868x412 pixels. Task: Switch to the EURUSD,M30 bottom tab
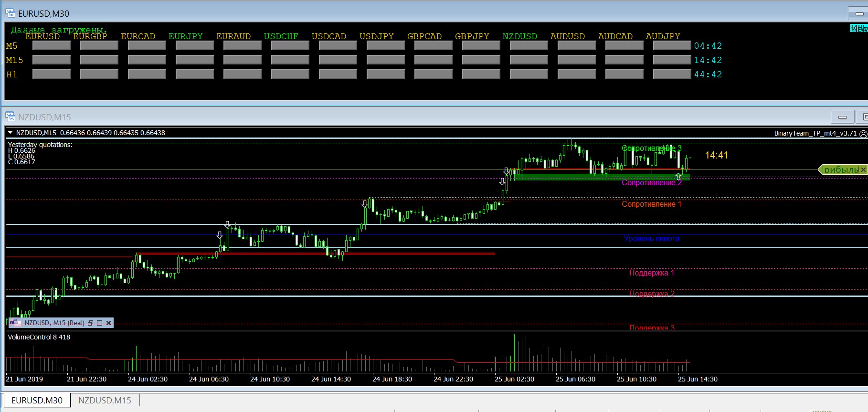(x=37, y=401)
